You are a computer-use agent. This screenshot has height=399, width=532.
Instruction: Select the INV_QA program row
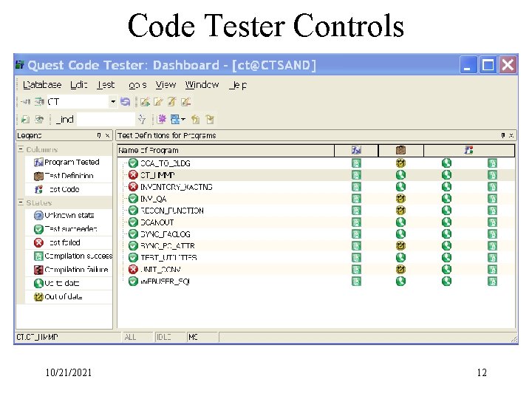[x=316, y=199]
